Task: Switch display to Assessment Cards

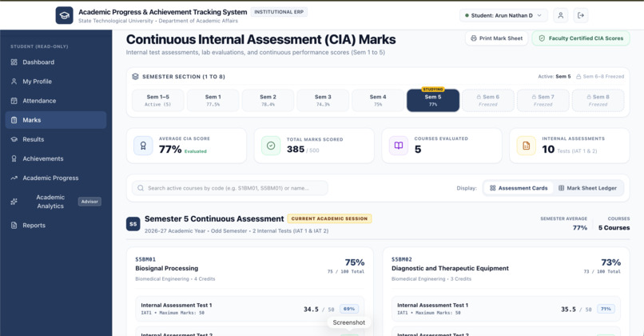Action: (x=519, y=188)
